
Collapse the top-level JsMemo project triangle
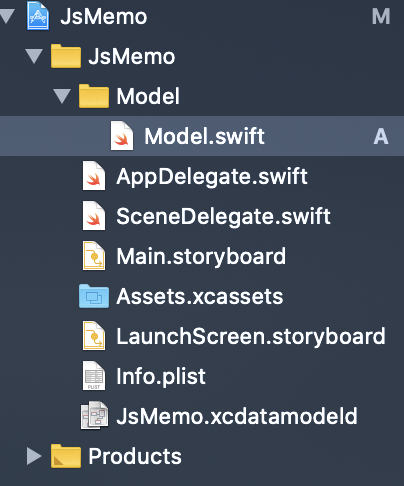click(7, 16)
